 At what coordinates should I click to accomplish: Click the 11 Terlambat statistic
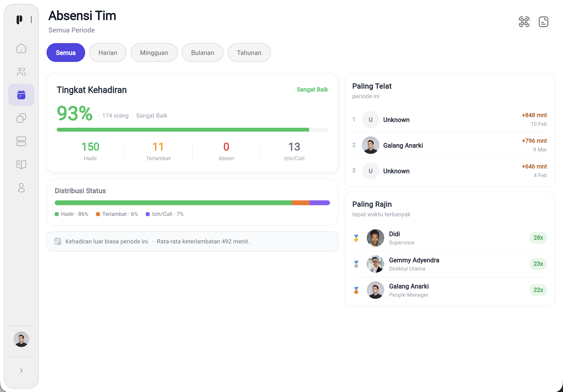[158, 151]
